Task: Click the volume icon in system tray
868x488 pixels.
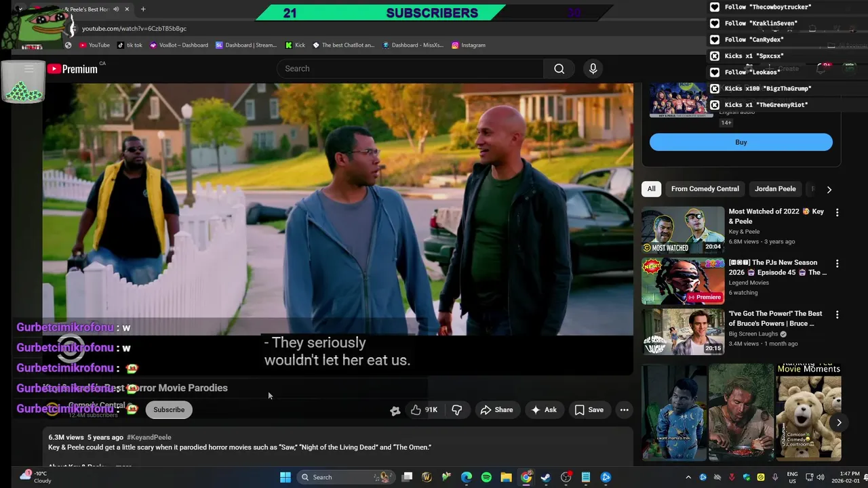Action: [x=821, y=477]
